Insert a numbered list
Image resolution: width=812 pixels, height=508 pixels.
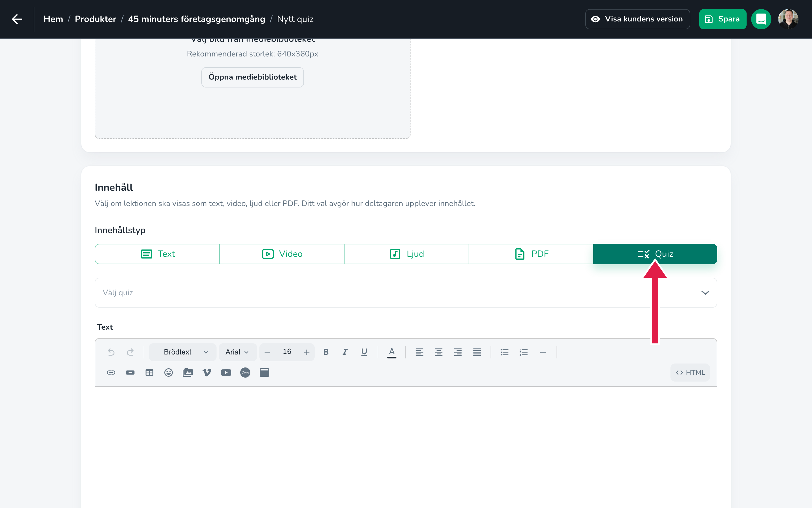pyautogui.click(x=524, y=352)
